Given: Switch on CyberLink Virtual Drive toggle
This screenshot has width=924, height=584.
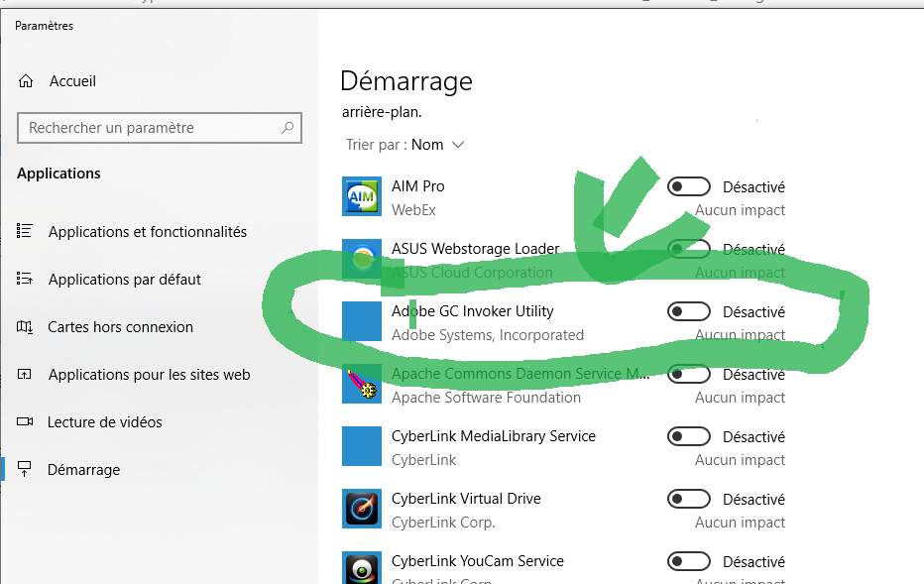Looking at the screenshot, I should (x=689, y=499).
